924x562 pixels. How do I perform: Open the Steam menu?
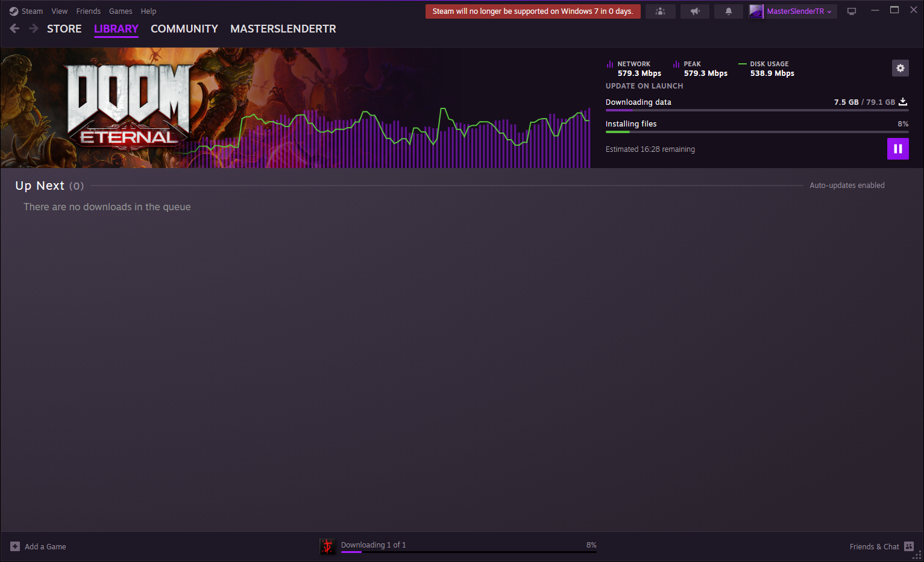click(32, 11)
